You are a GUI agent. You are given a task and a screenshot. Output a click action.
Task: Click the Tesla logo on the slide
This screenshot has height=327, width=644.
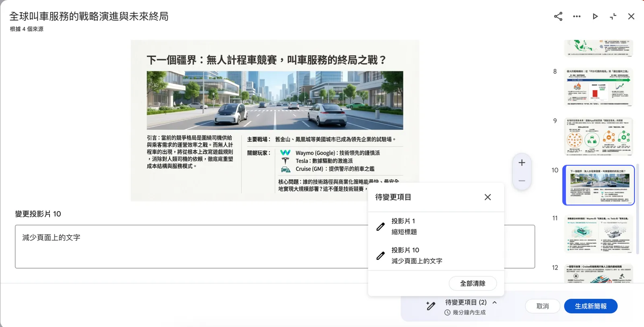coord(285,161)
